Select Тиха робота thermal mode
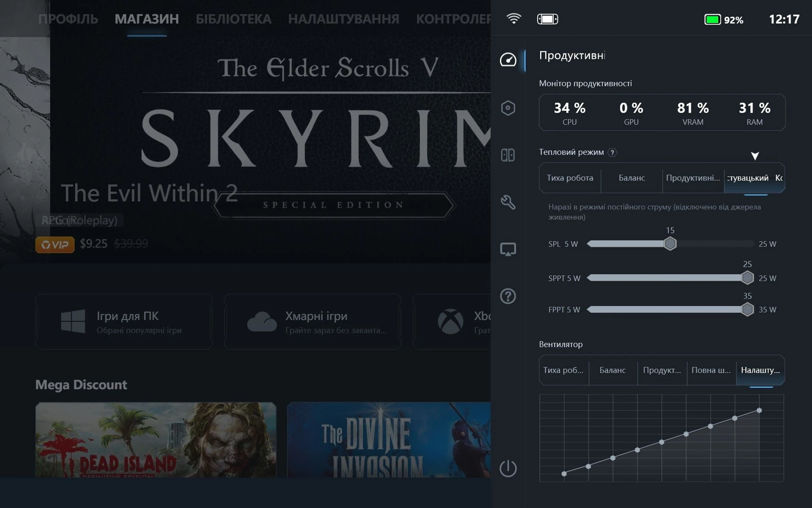The height and width of the screenshot is (508, 812). (570, 178)
